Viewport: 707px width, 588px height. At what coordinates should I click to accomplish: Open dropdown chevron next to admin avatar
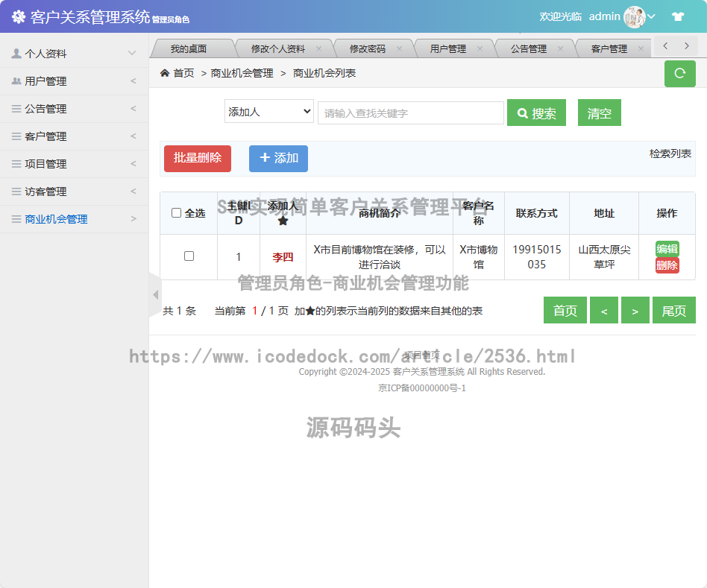(x=652, y=16)
